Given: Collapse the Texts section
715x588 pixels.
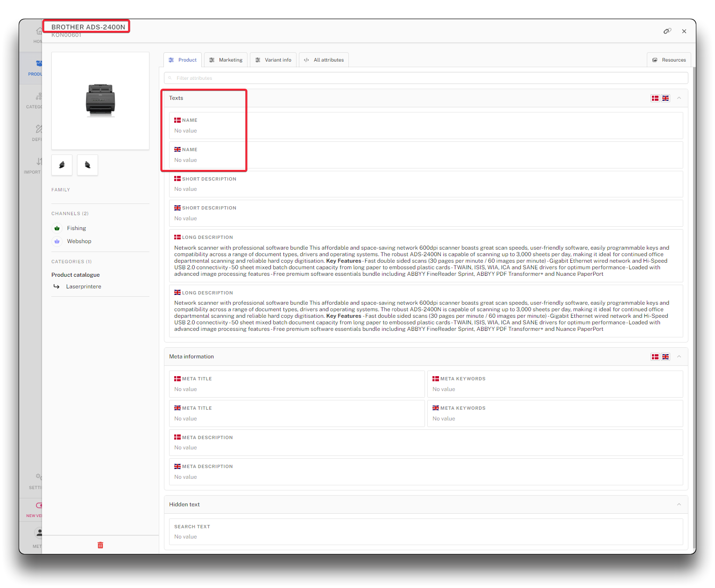Looking at the screenshot, I should pos(679,98).
